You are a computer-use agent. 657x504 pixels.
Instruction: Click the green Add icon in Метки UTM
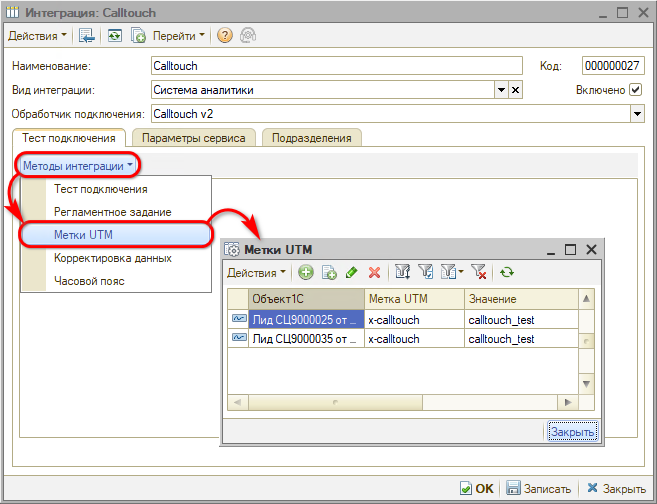pyautogui.click(x=306, y=272)
